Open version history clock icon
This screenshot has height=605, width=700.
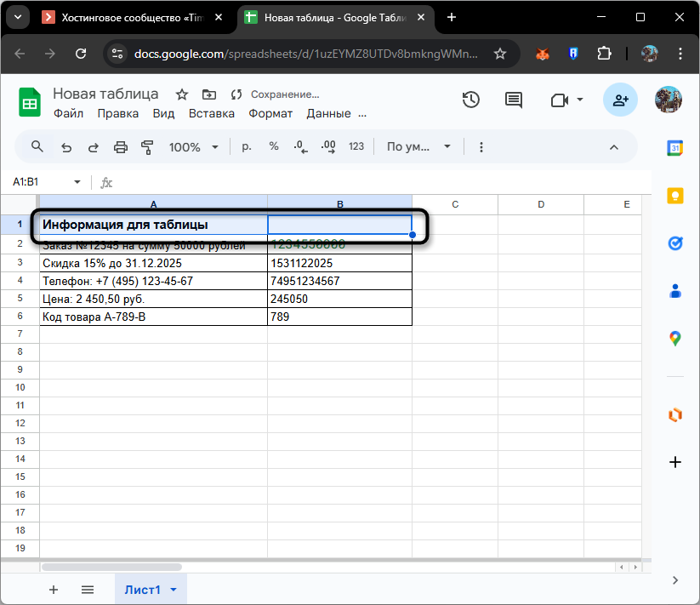470,100
